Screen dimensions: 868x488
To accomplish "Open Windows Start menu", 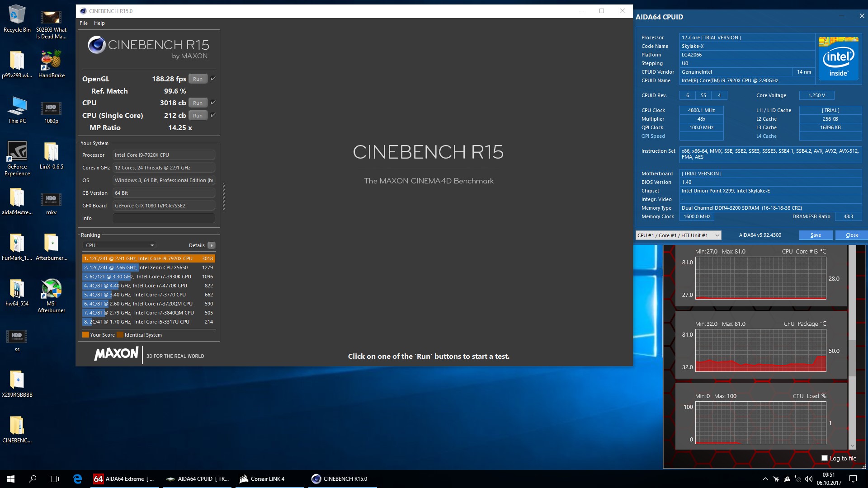I will (x=11, y=479).
